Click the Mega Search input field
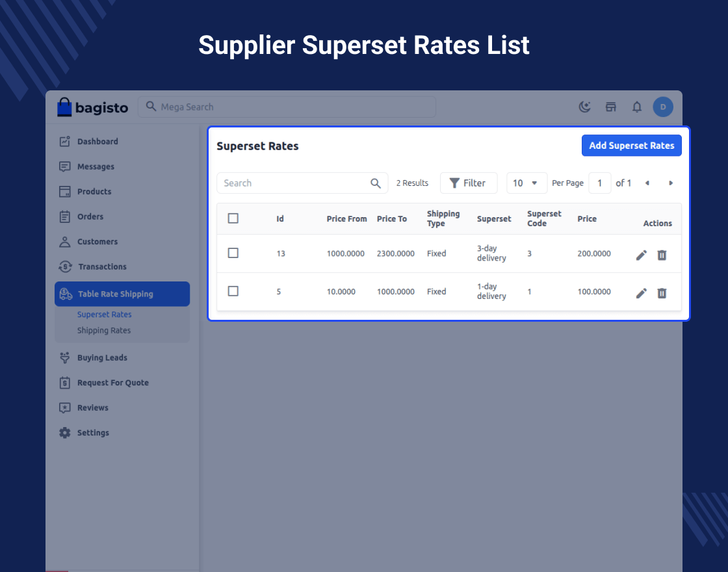The width and height of the screenshot is (728, 572). click(x=287, y=107)
